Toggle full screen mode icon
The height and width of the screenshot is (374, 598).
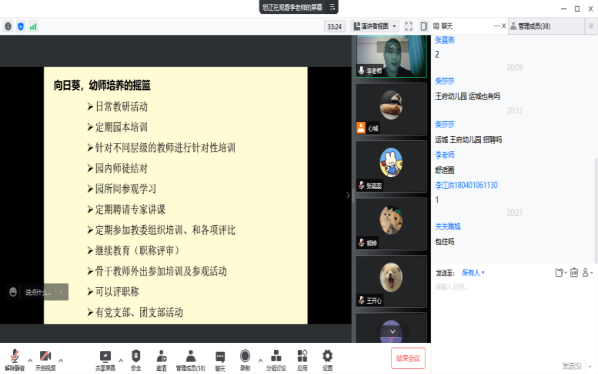[x=408, y=26]
